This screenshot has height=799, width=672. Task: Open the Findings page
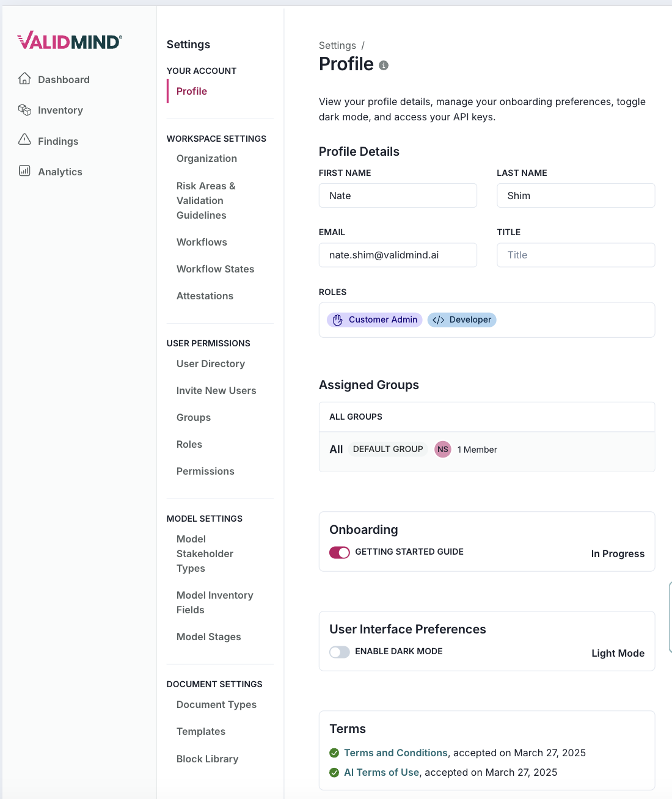57,141
